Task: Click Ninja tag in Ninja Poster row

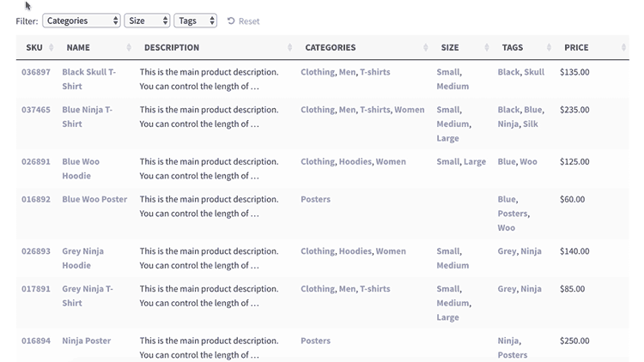Action: [508, 341]
